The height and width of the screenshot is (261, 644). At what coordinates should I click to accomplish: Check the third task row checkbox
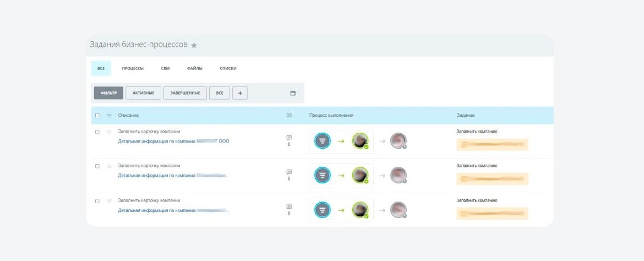pos(97,201)
